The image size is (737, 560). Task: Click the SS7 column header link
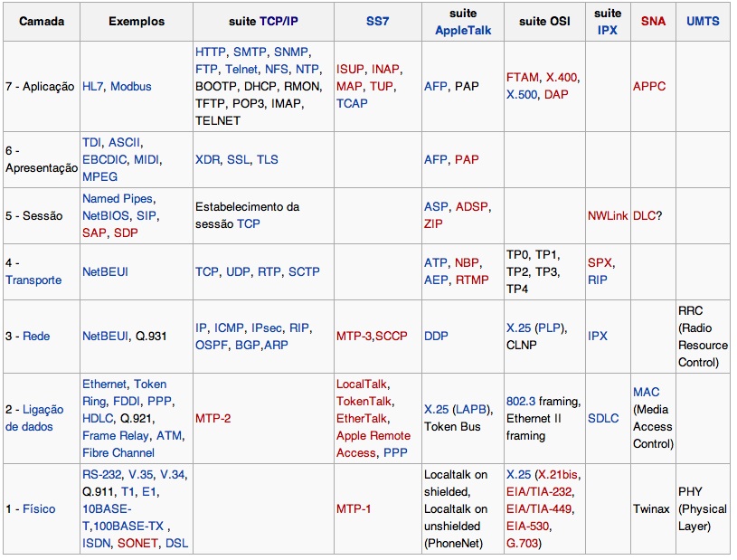tap(378, 21)
